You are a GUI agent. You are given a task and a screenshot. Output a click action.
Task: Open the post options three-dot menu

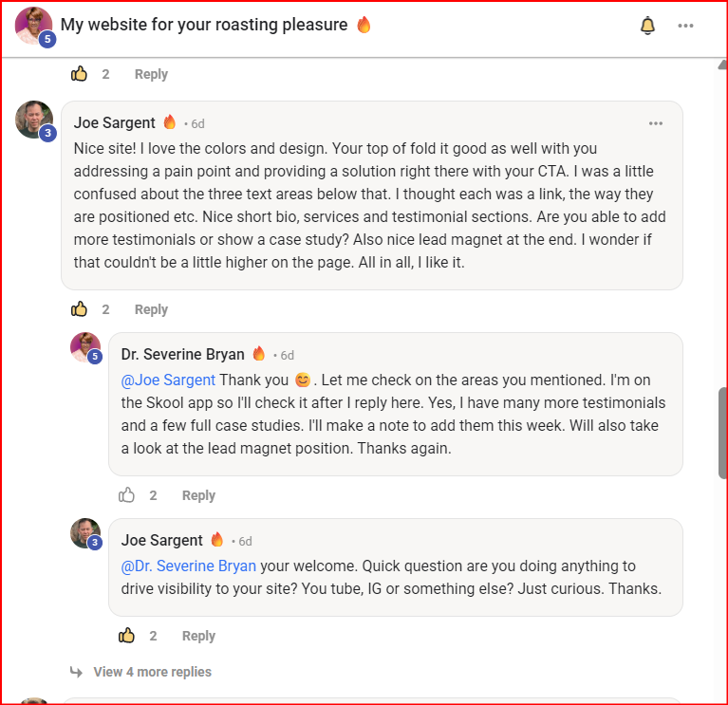[x=685, y=26]
